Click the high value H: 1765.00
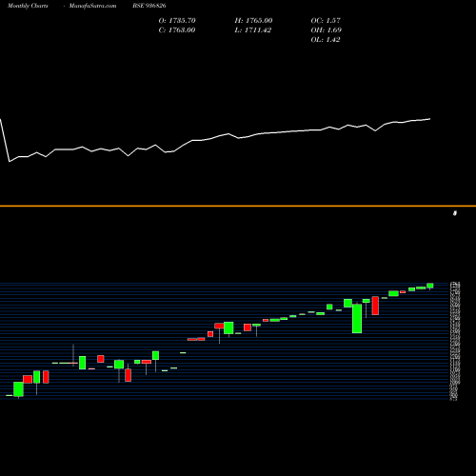Viewport: 476px width, 476px height. (x=253, y=21)
